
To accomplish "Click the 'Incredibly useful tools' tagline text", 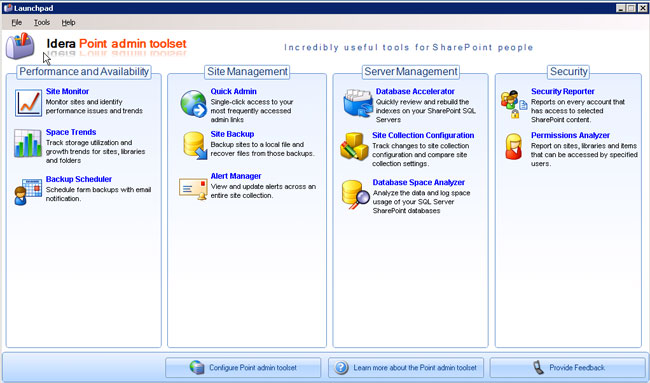I will click(x=408, y=47).
